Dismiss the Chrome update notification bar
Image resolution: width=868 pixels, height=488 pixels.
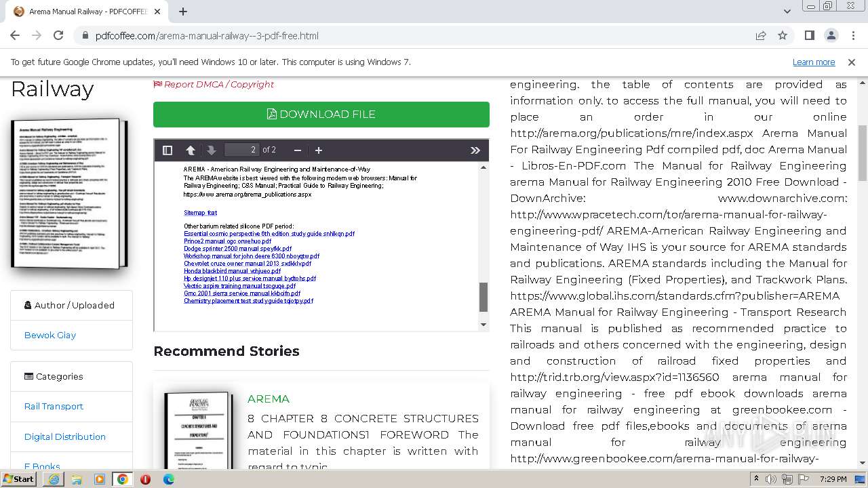click(852, 62)
